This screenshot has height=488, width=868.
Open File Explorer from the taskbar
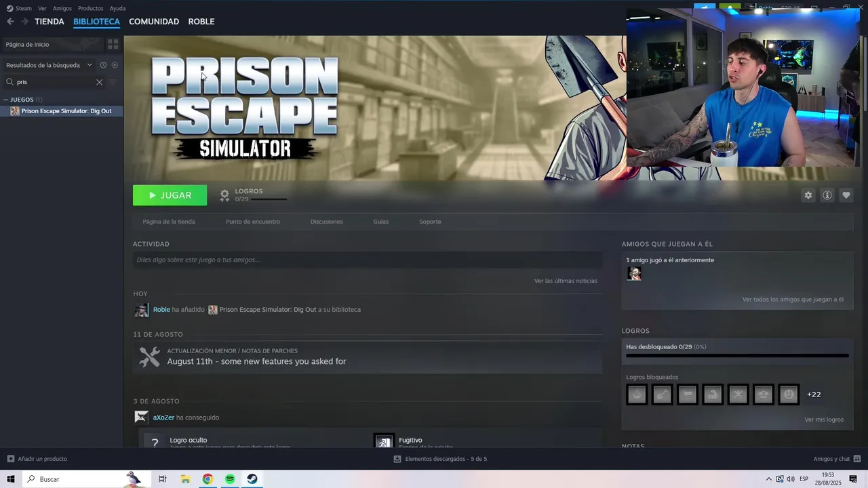(185, 479)
